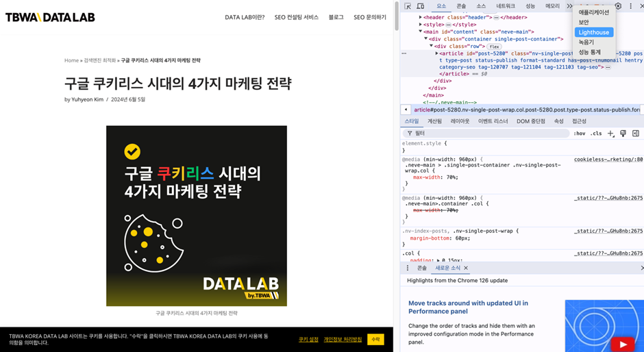Close the 새로운 소식 drawer tab
This screenshot has width=644, height=352.
pos(466,268)
